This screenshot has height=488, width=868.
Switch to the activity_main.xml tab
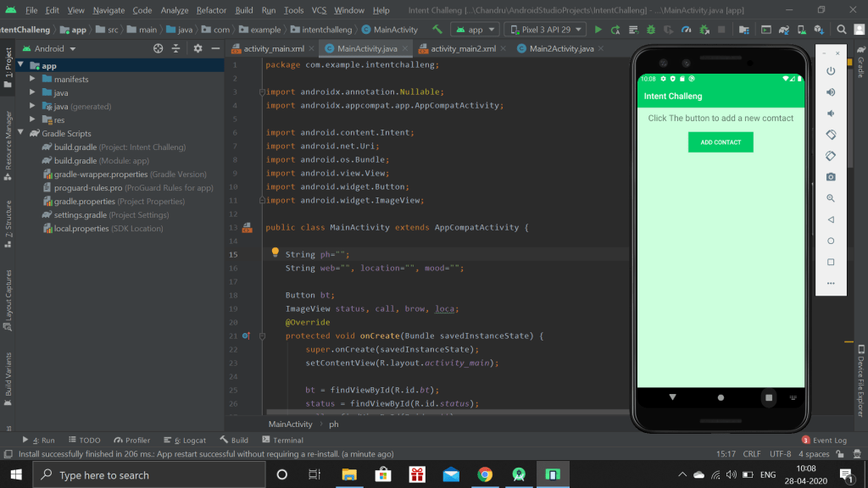point(273,49)
